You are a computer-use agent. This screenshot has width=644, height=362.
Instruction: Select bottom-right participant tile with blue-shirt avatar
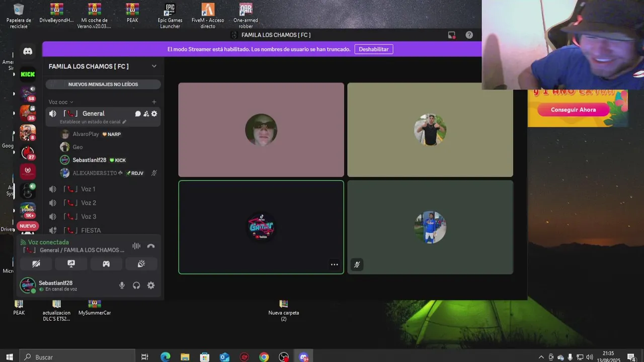(430, 227)
